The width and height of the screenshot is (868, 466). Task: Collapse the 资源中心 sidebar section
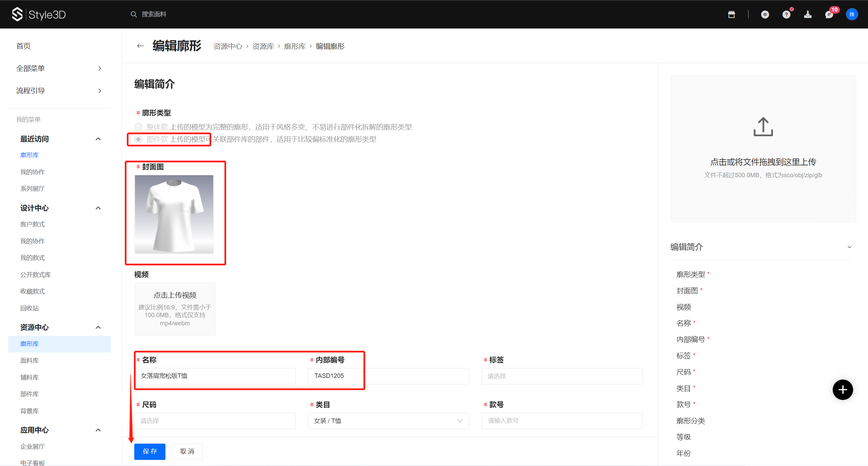coord(98,327)
